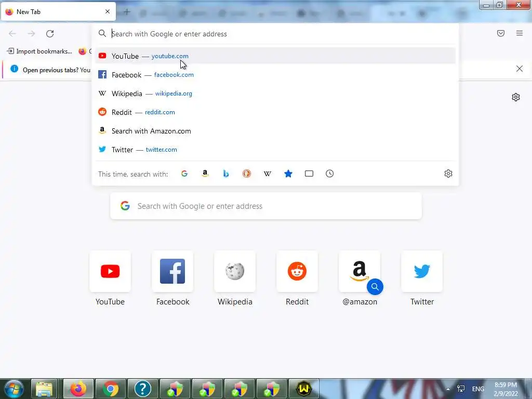Search this time with Google icon
Image resolution: width=532 pixels, height=399 pixels.
184,174
